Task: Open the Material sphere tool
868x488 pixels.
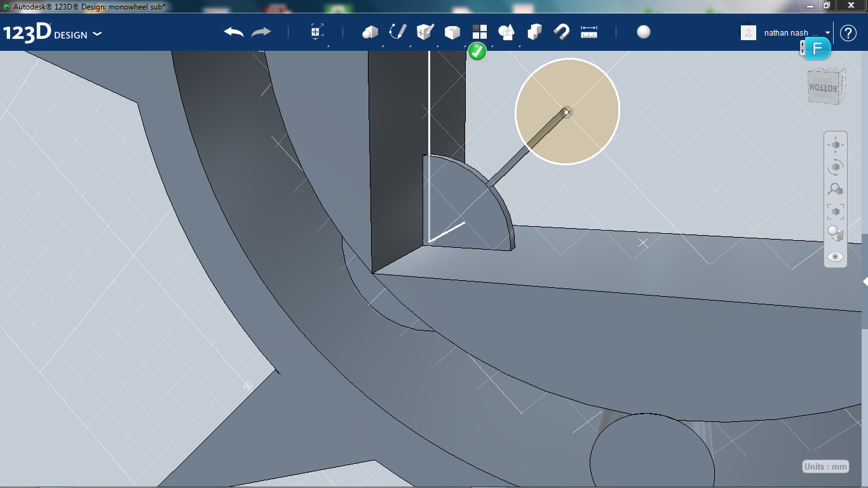Action: 644,32
